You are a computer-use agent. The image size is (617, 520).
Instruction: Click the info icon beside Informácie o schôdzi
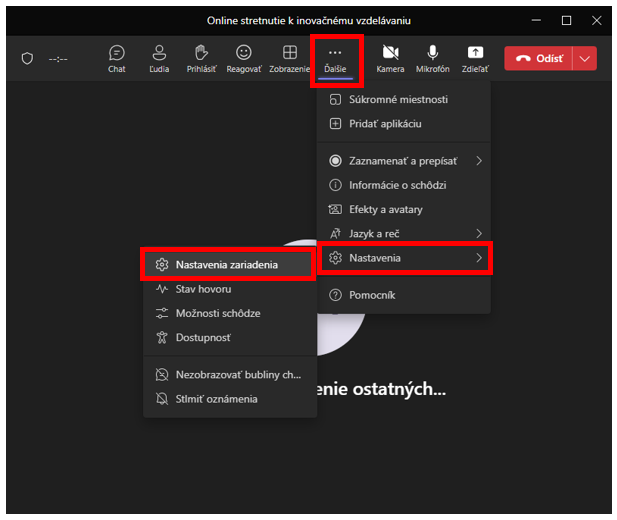point(335,185)
